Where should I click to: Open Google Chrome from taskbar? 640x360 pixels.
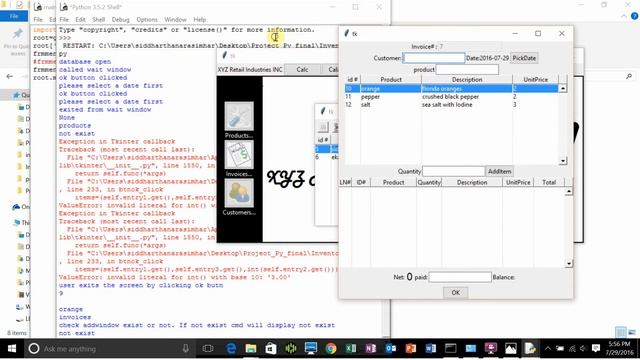click(331, 349)
